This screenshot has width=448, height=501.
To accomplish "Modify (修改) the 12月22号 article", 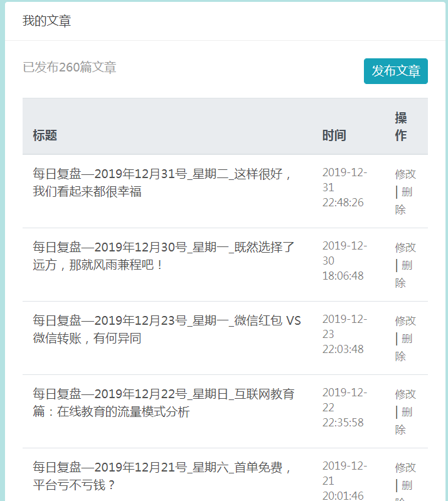I will pos(405,394).
